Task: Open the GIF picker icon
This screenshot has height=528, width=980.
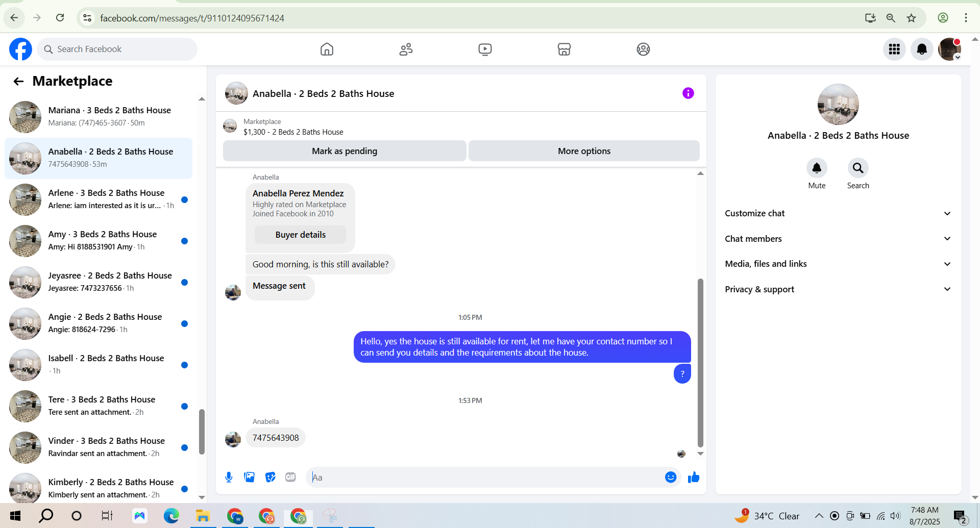Action: tap(290, 477)
